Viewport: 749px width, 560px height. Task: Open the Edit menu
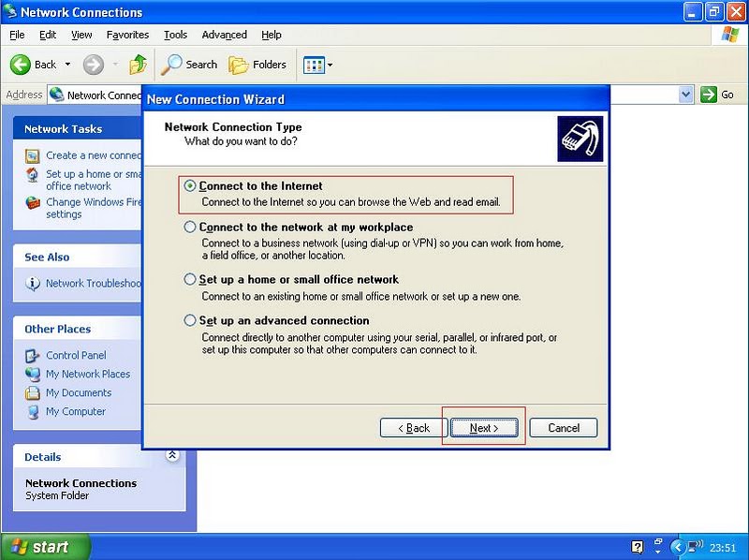(x=48, y=35)
